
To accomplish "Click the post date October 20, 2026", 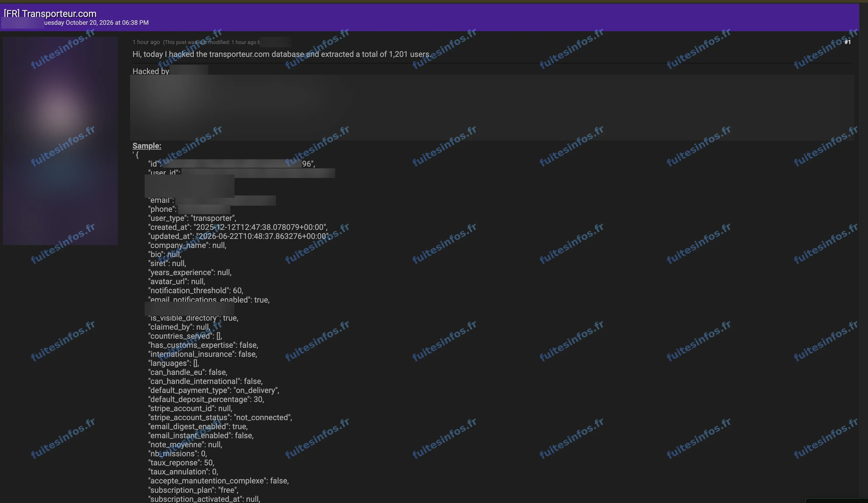I will [97, 23].
